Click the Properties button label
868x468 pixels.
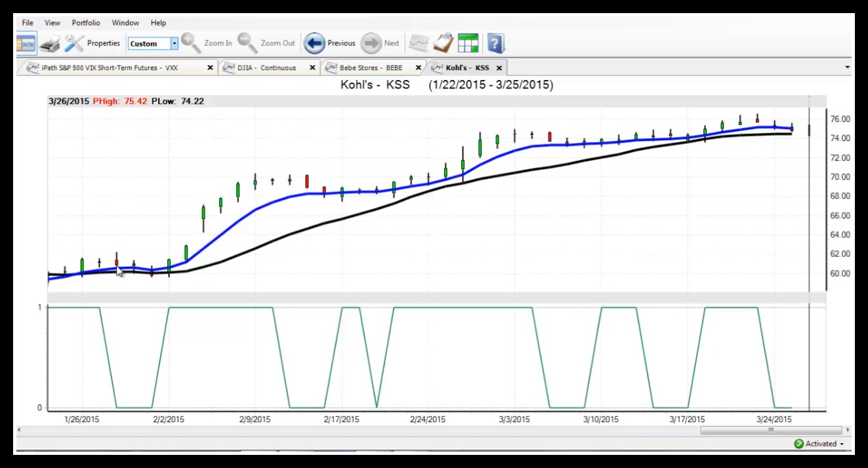click(x=104, y=43)
